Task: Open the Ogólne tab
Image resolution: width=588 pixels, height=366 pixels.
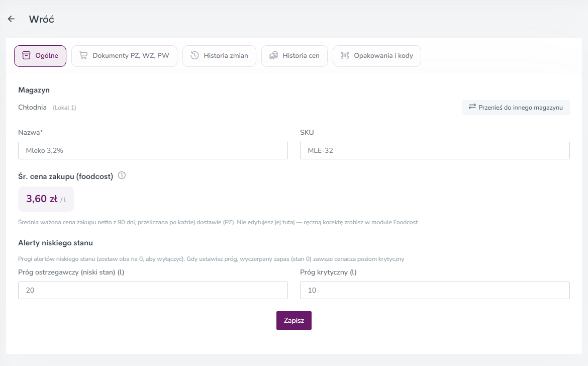Action: point(40,56)
